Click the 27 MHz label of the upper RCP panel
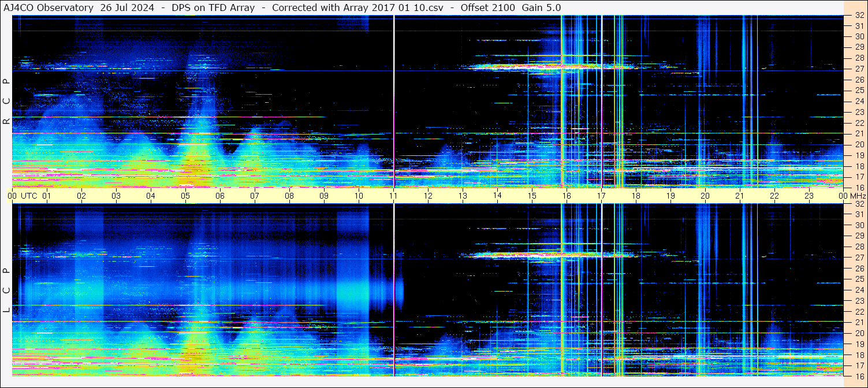This screenshot has height=388, width=868. 859,69
